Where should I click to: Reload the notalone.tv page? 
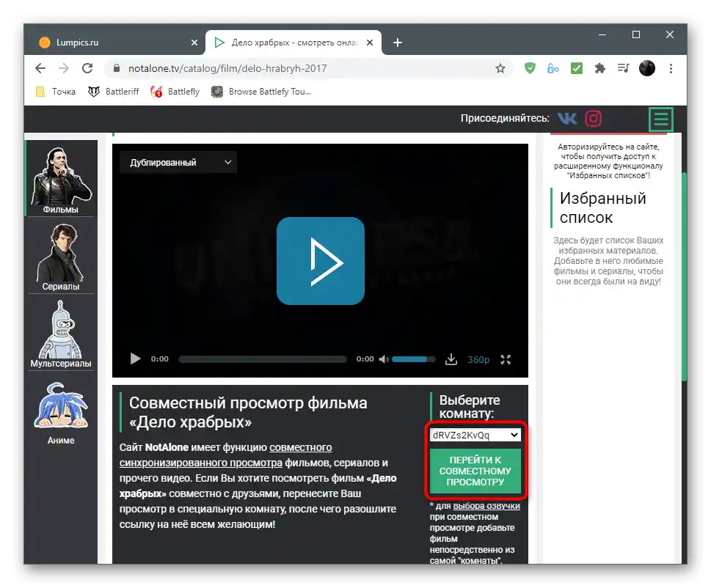click(x=87, y=68)
